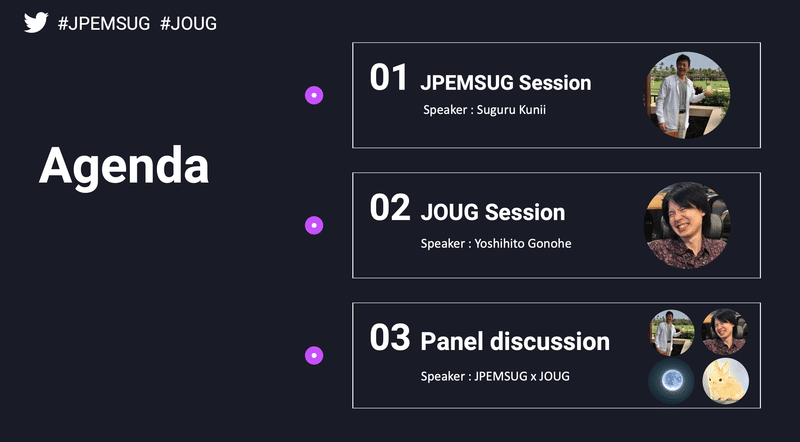Click the purple dot beside item 03
This screenshot has width=800, height=442.
314,355
